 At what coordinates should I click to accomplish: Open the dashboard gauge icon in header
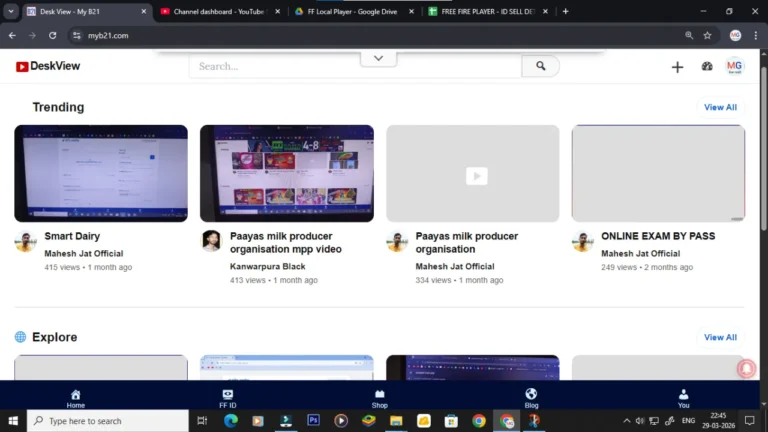click(707, 67)
